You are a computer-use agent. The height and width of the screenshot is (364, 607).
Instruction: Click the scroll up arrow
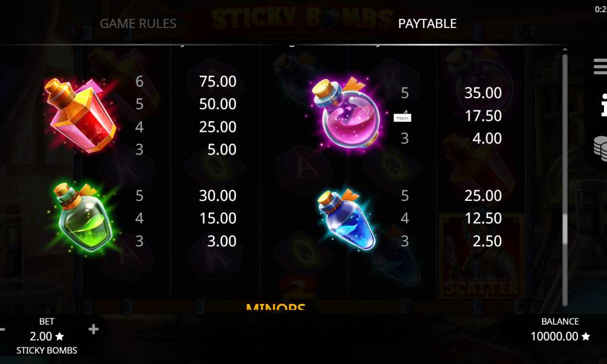coord(565,50)
